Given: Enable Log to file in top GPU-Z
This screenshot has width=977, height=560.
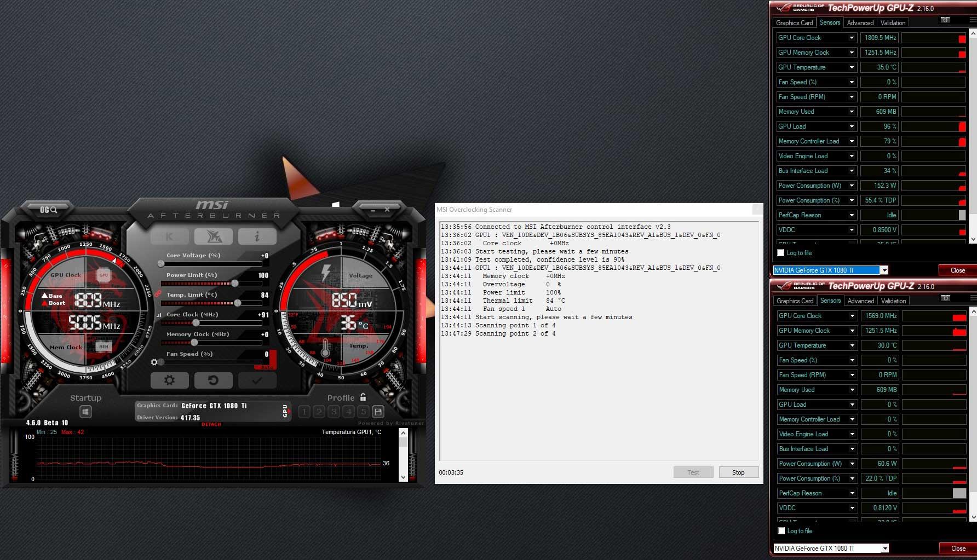Looking at the screenshot, I should pos(781,253).
